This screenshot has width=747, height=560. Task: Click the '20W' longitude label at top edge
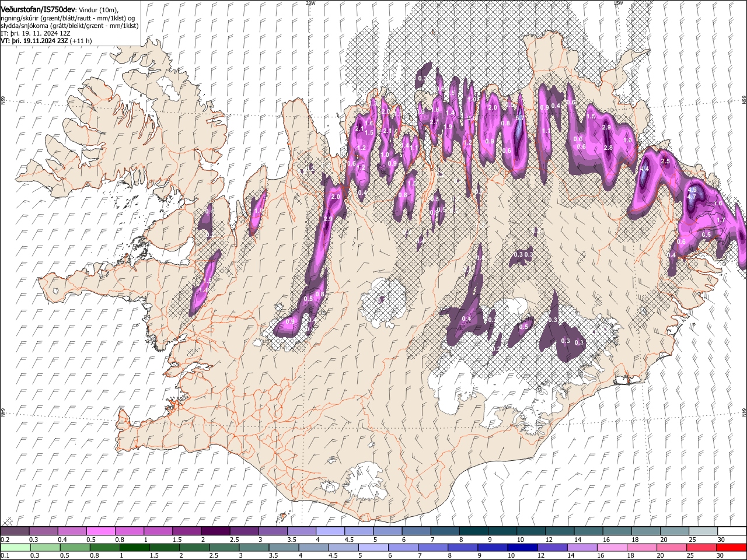(310, 3)
